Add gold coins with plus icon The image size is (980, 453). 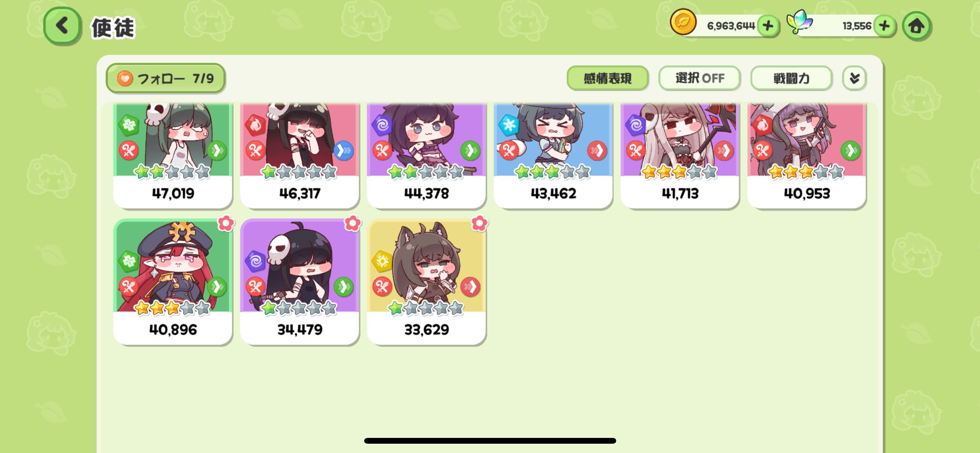pos(768,26)
